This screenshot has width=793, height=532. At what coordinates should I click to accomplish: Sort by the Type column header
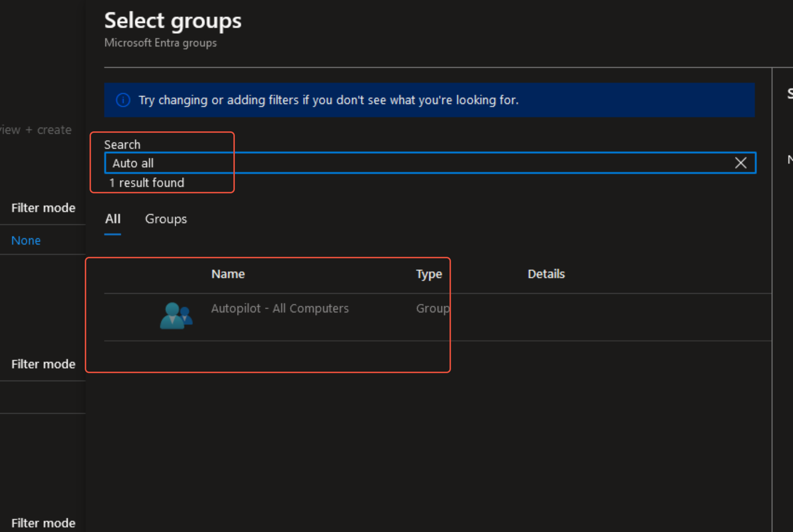click(x=429, y=274)
